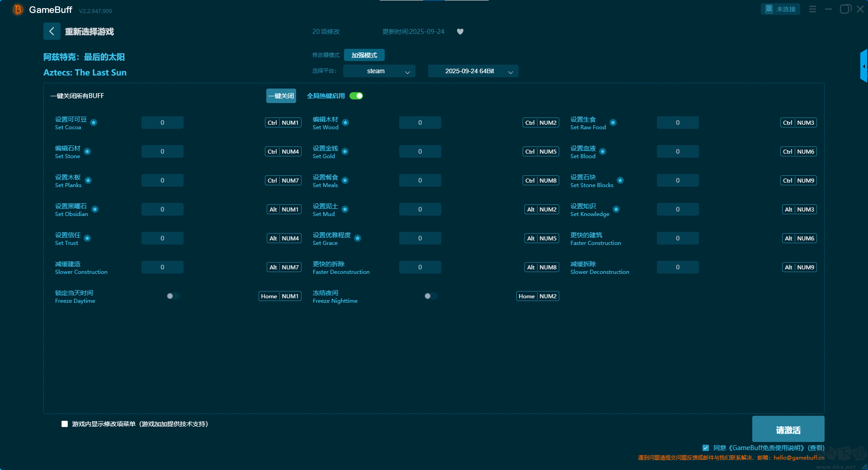This screenshot has width=868, height=470.
Task: Click star icon next to Set Mud
Action: point(345,209)
